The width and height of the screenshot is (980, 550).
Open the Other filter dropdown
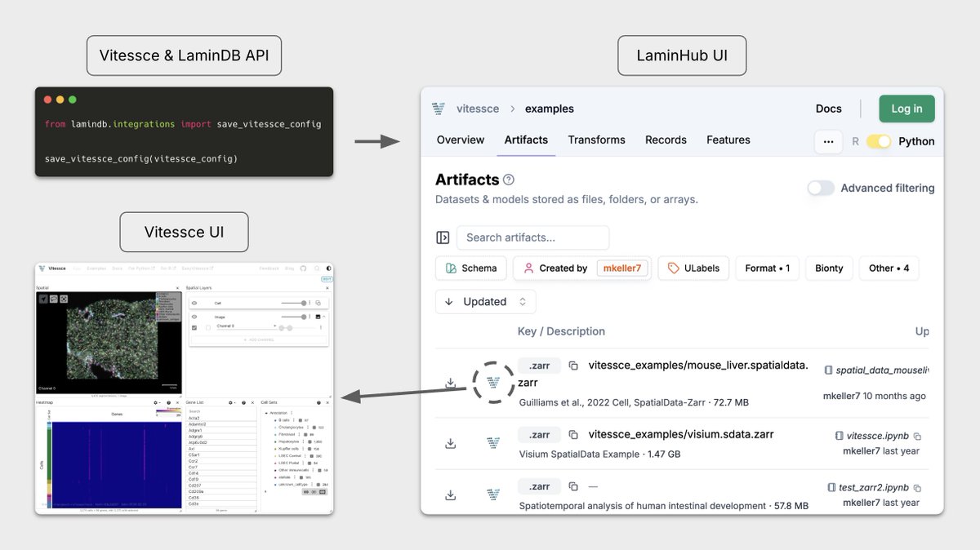889,268
